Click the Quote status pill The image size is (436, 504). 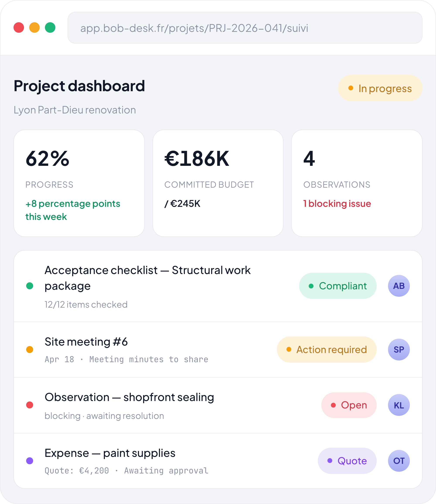[x=347, y=461]
